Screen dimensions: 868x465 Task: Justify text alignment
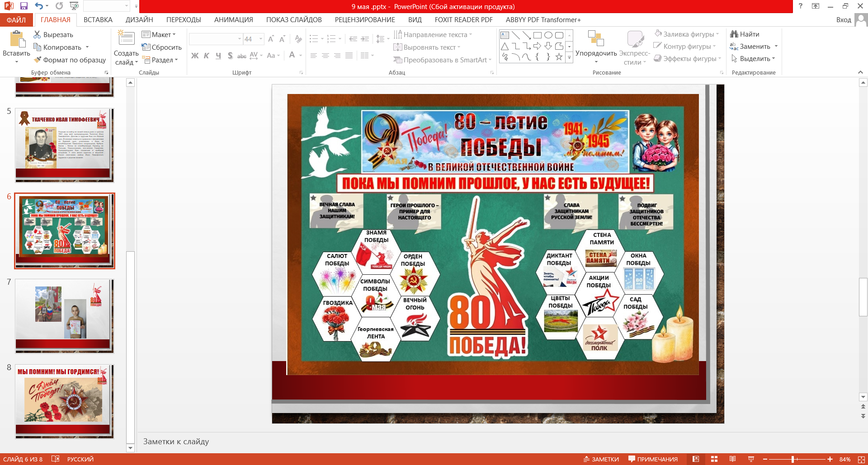(x=349, y=56)
